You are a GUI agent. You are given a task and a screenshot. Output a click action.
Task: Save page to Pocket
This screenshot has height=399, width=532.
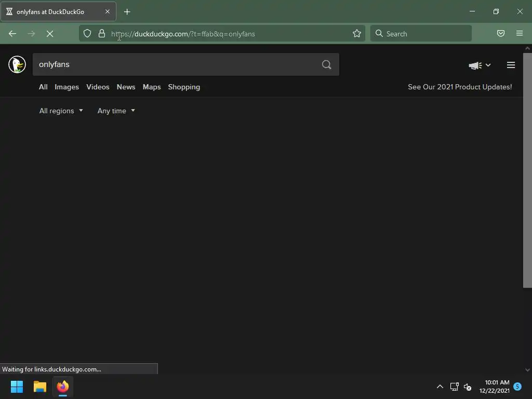pos(501,33)
